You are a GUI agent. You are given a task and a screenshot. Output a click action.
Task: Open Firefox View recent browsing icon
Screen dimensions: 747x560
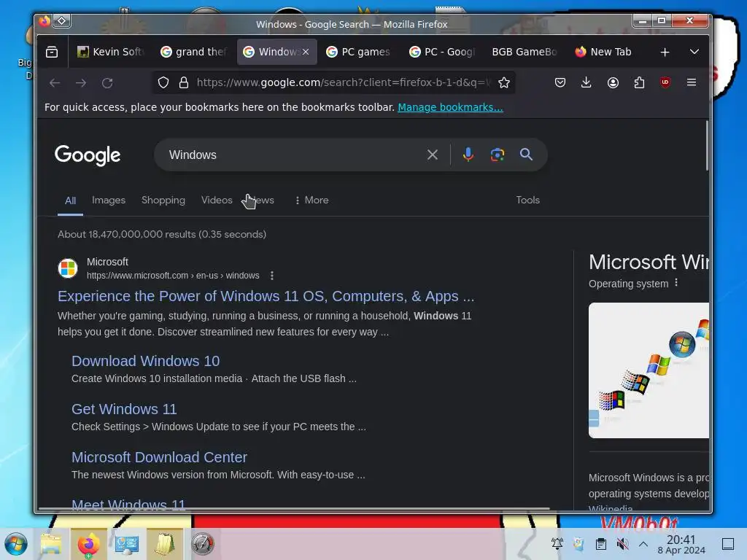click(x=52, y=52)
